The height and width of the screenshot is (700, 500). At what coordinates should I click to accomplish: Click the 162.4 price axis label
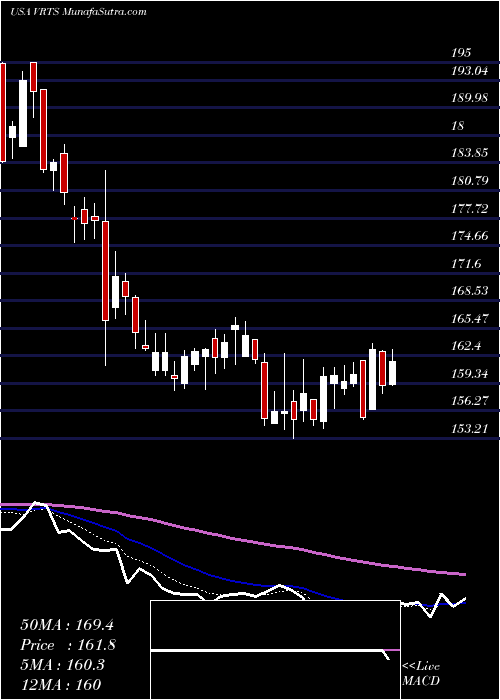pyautogui.click(x=466, y=346)
